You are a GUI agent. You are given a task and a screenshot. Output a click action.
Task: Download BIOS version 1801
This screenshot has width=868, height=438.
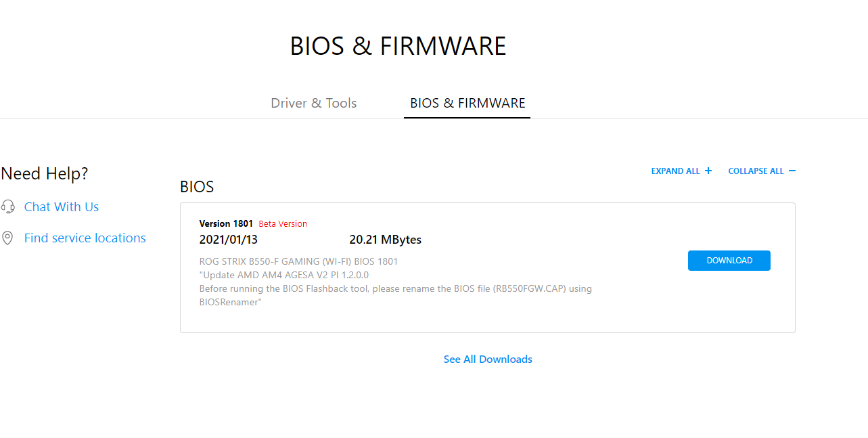[x=729, y=261]
